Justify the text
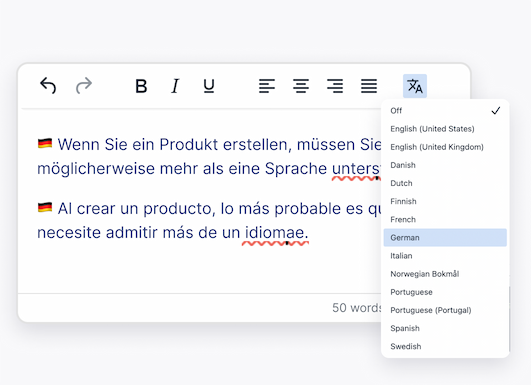The width and height of the screenshot is (531, 385). coord(369,86)
